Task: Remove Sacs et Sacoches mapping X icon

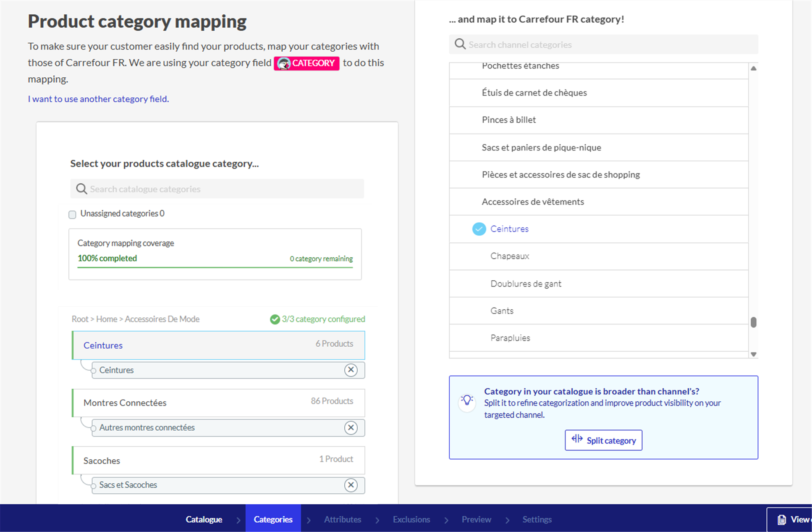Action: click(x=351, y=485)
